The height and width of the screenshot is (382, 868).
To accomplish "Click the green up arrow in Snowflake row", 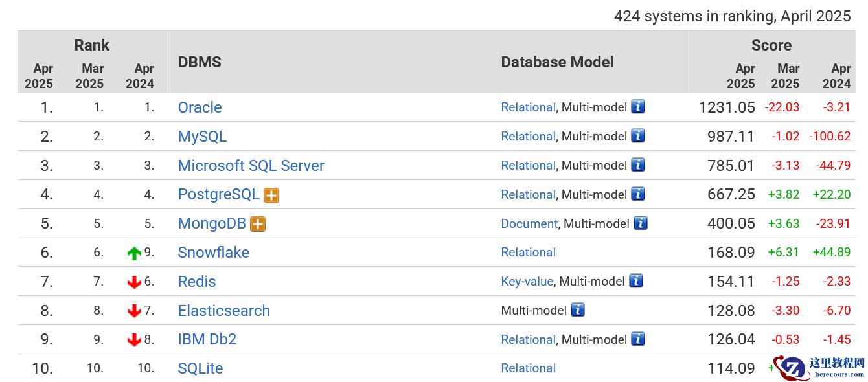I will [x=134, y=253].
